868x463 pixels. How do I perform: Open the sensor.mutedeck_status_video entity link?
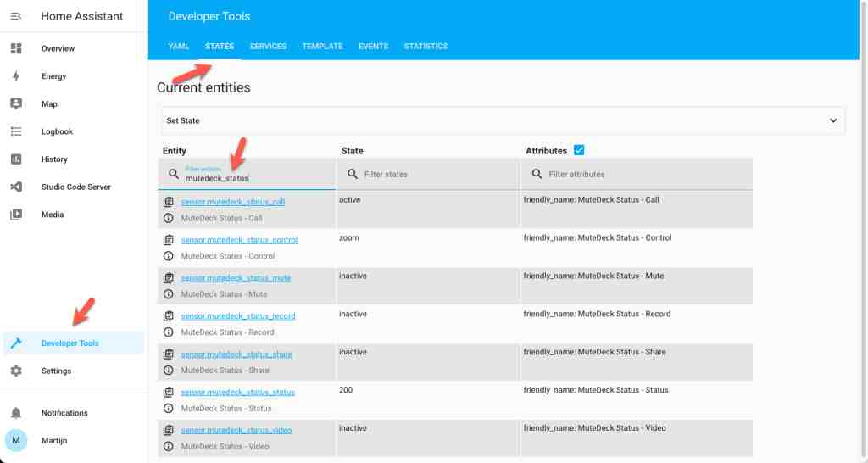point(236,430)
